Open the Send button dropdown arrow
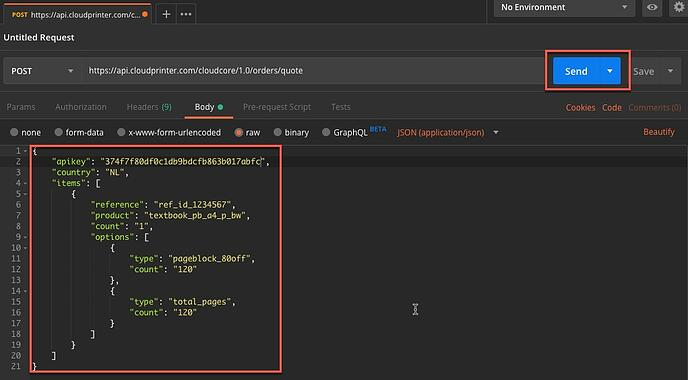This screenshot has width=688, height=380. (610, 71)
